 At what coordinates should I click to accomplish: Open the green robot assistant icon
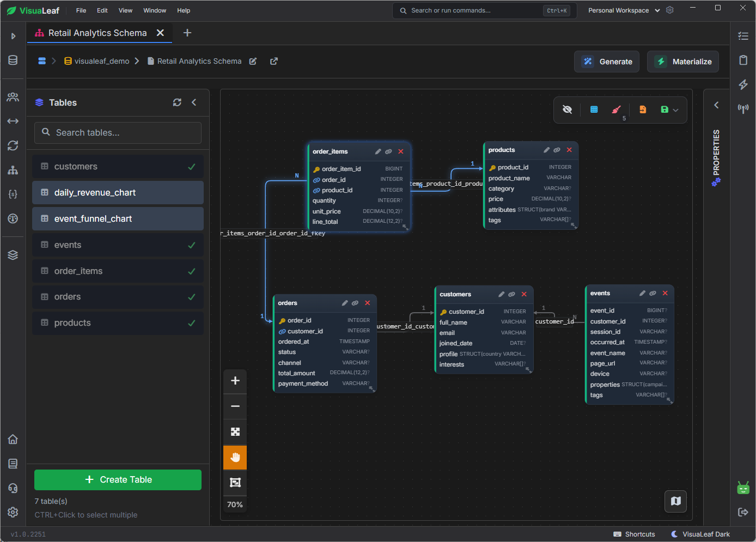[x=743, y=488]
